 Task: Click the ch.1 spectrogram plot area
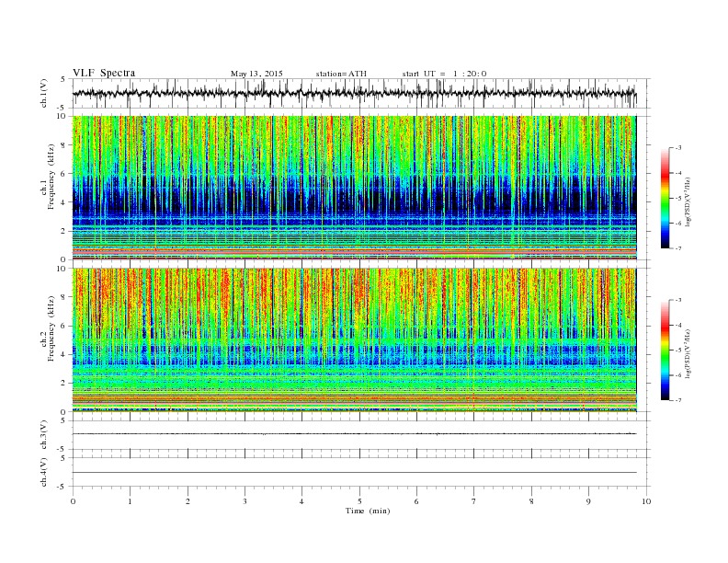pos(354,188)
